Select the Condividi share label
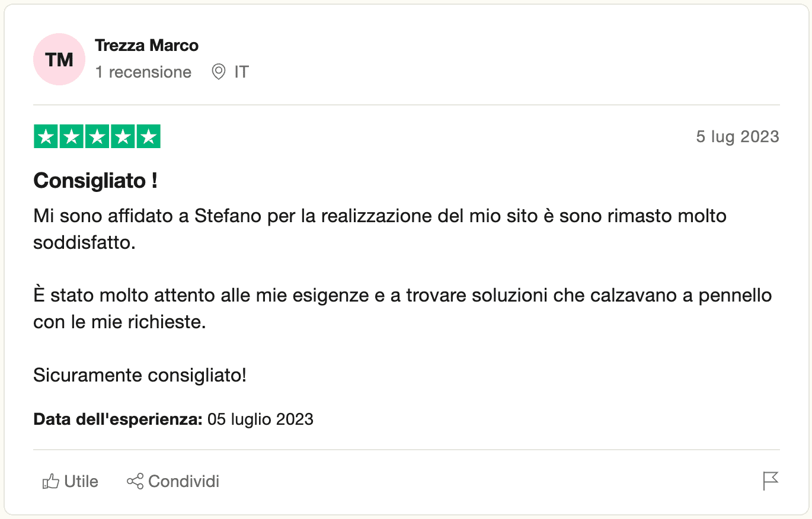The width and height of the screenshot is (812, 519). point(184,482)
